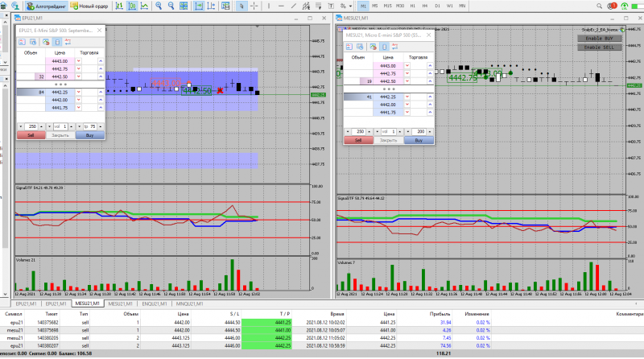Open the search magnifier at top right

pyautogui.click(x=599, y=6)
